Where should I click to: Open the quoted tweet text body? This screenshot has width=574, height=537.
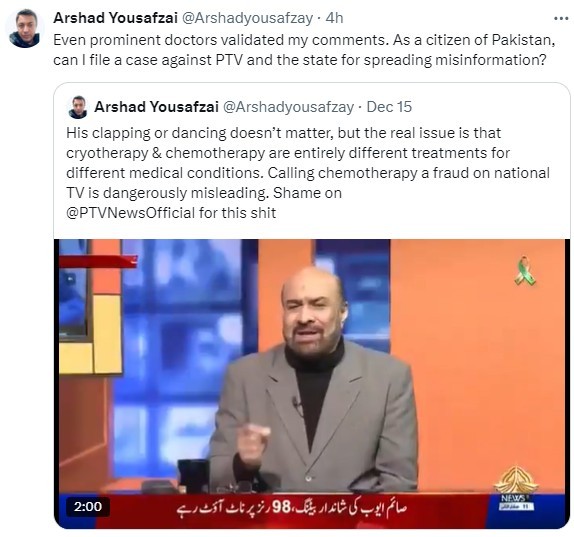click(x=308, y=173)
